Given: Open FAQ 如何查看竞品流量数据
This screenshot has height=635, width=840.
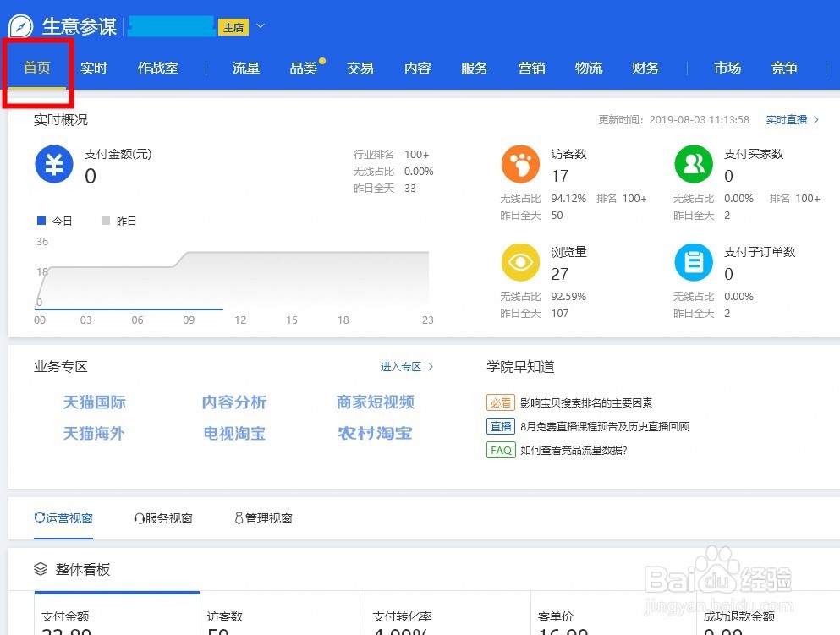Looking at the screenshot, I should click(574, 450).
